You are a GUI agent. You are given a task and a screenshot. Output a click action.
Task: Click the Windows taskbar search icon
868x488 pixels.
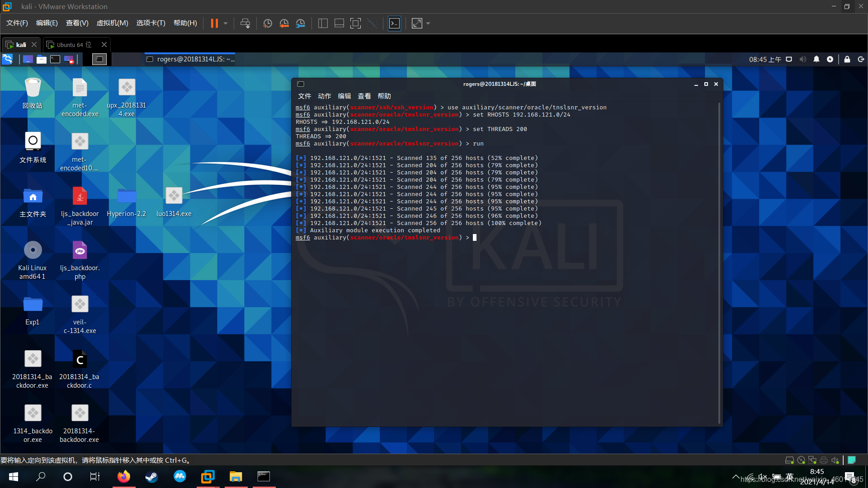point(41,477)
